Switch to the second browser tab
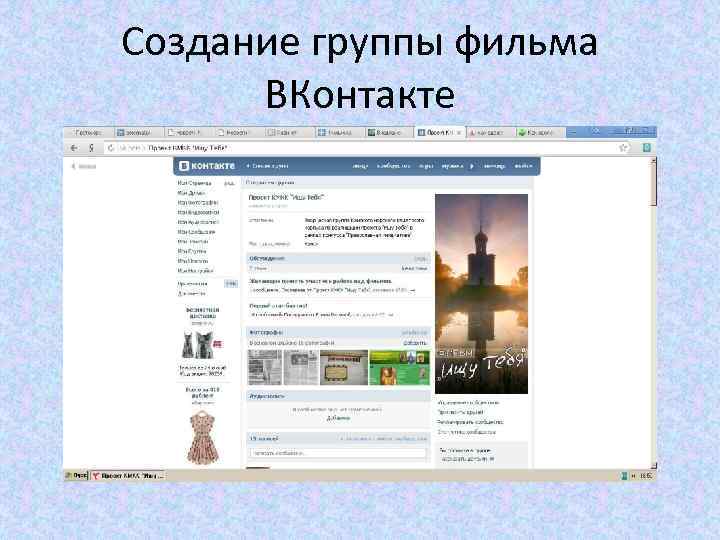Image resolution: width=720 pixels, height=540 pixels. (137, 132)
